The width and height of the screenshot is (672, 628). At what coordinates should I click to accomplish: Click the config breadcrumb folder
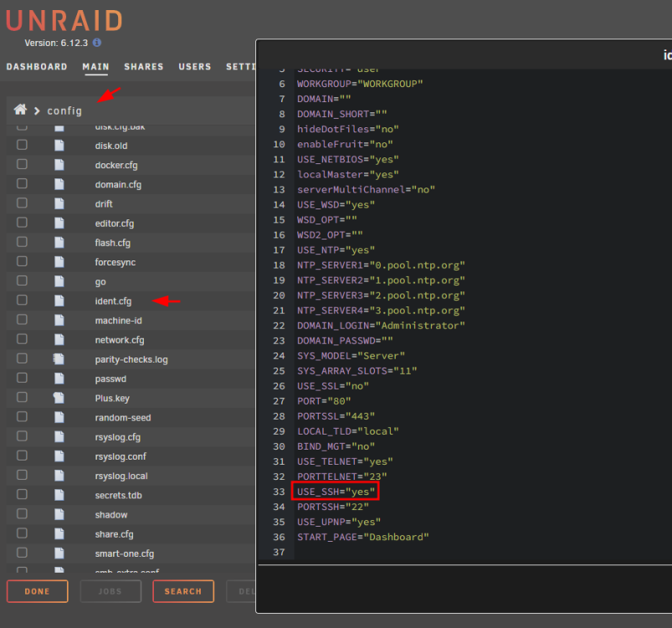[64, 111]
